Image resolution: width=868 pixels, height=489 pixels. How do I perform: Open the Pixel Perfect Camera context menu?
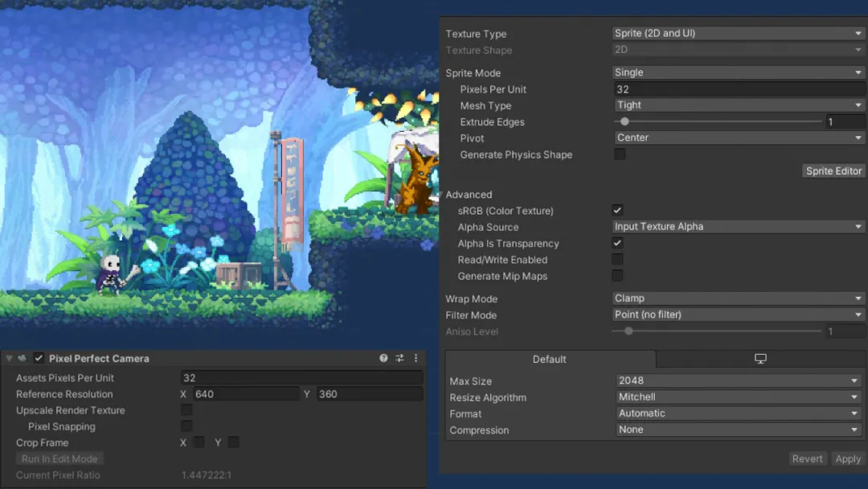416,358
